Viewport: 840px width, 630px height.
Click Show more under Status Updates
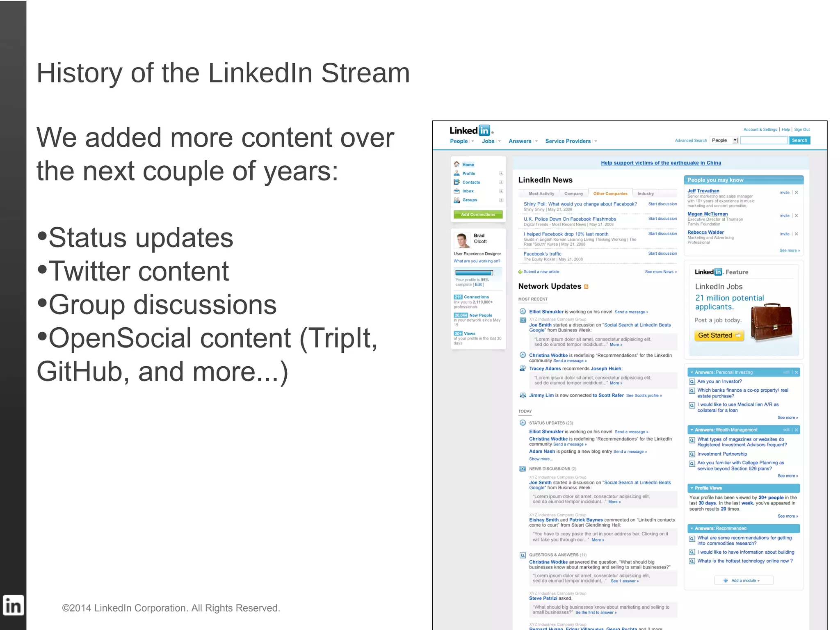(541, 459)
